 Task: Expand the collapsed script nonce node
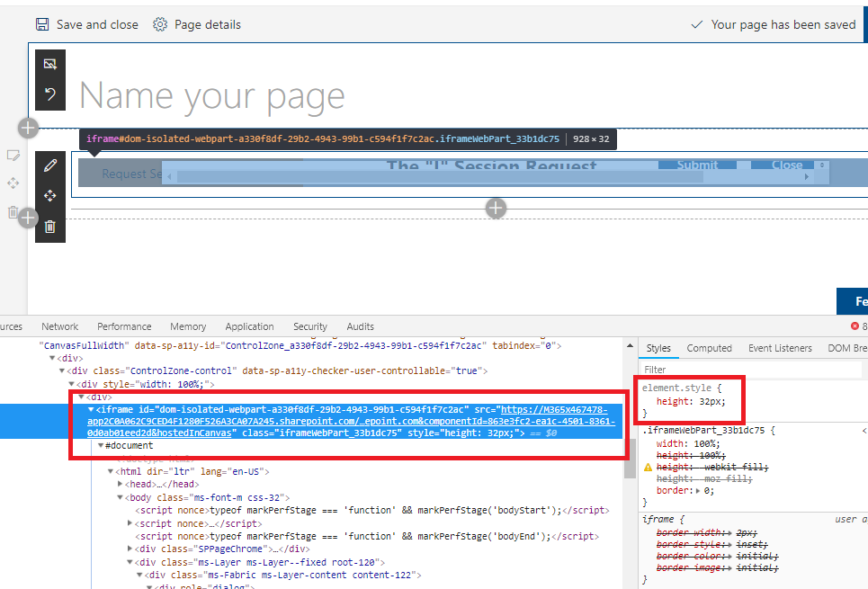click(130, 523)
